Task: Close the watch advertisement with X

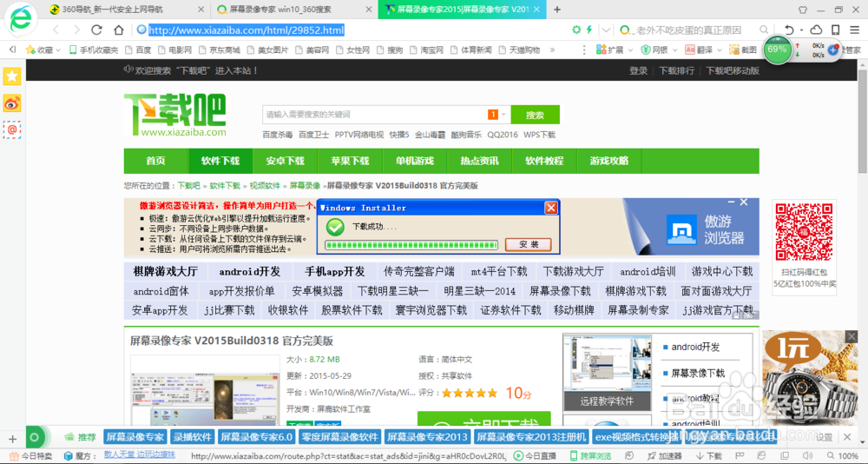Action: point(852,336)
